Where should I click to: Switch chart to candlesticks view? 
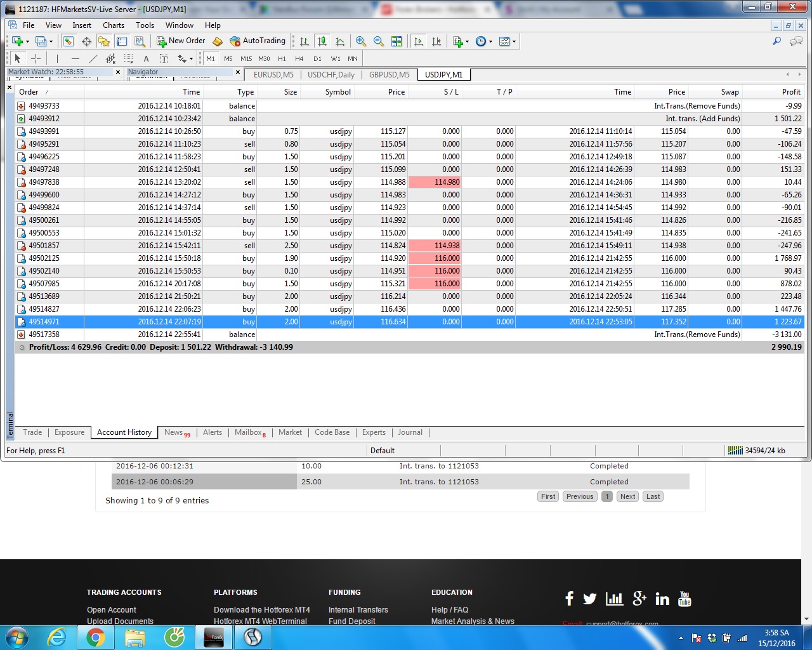tap(322, 41)
